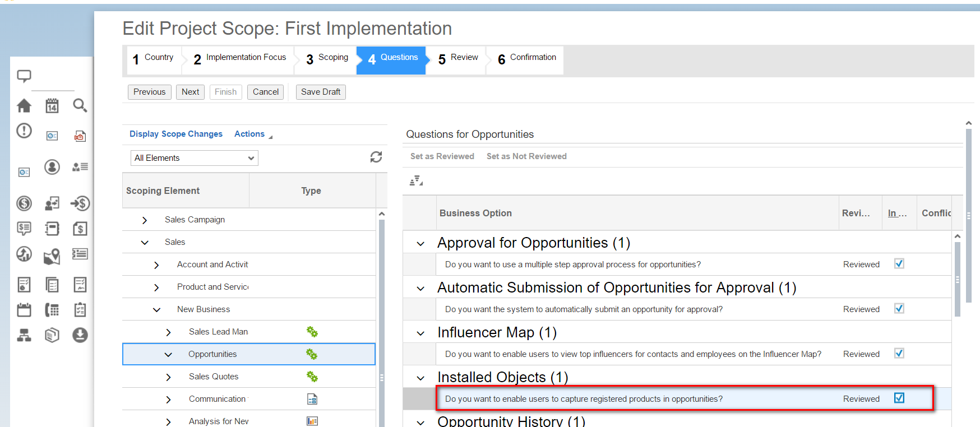Open the red document stamp icon
The width and height of the screenshot is (980, 427).
click(x=80, y=136)
